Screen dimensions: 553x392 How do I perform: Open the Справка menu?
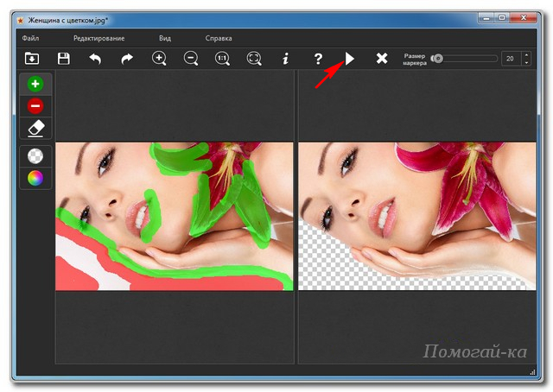(219, 38)
